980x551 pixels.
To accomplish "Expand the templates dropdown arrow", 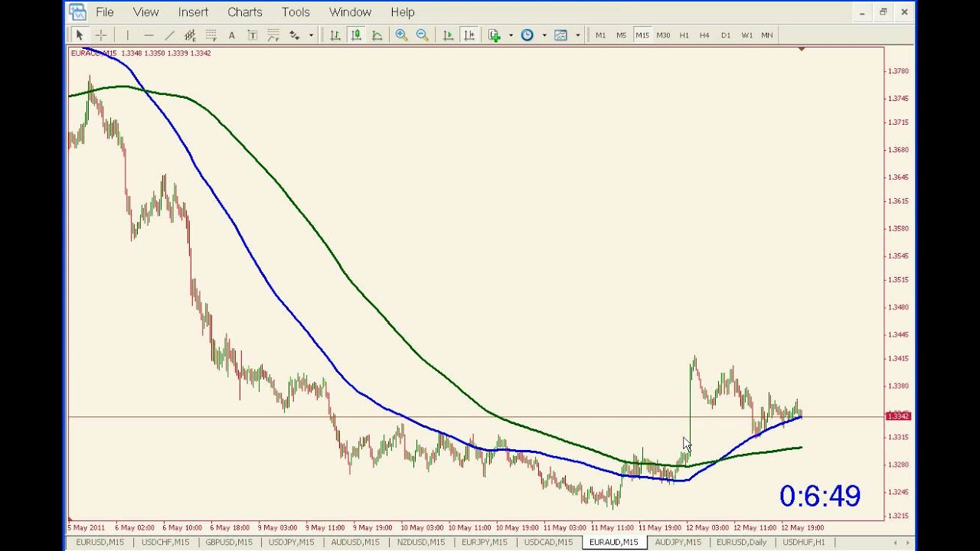I will [x=577, y=35].
